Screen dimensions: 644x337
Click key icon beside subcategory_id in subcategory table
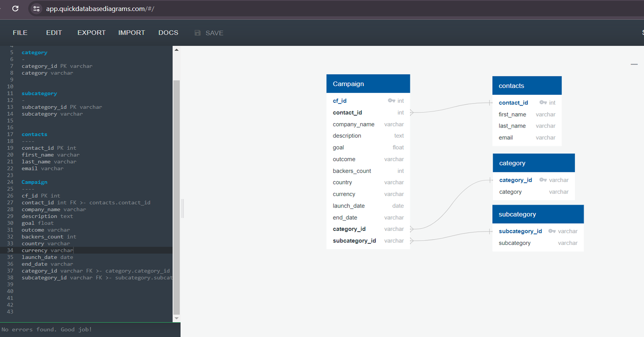(x=552, y=231)
